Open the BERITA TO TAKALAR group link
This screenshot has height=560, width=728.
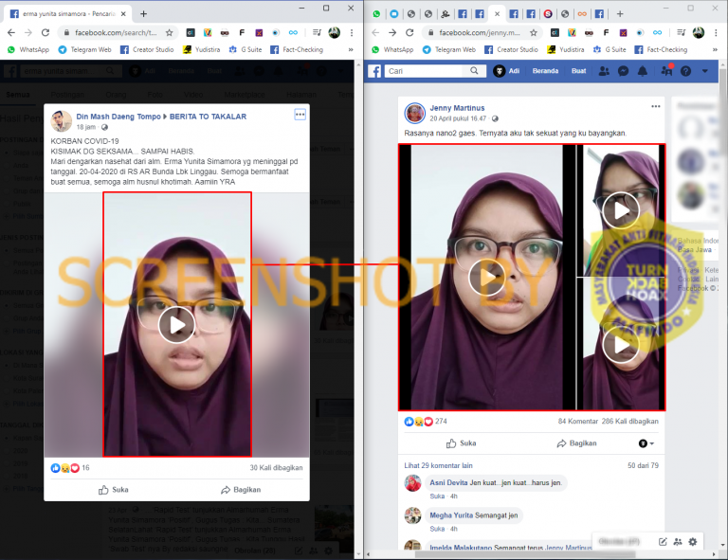pos(208,117)
